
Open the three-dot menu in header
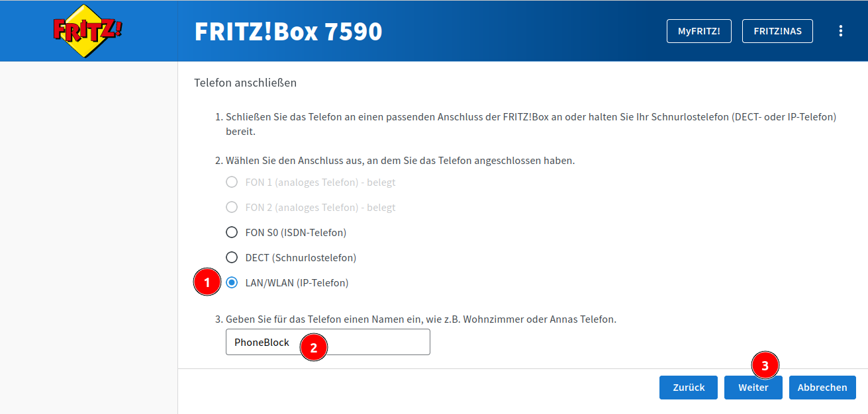pyautogui.click(x=841, y=31)
